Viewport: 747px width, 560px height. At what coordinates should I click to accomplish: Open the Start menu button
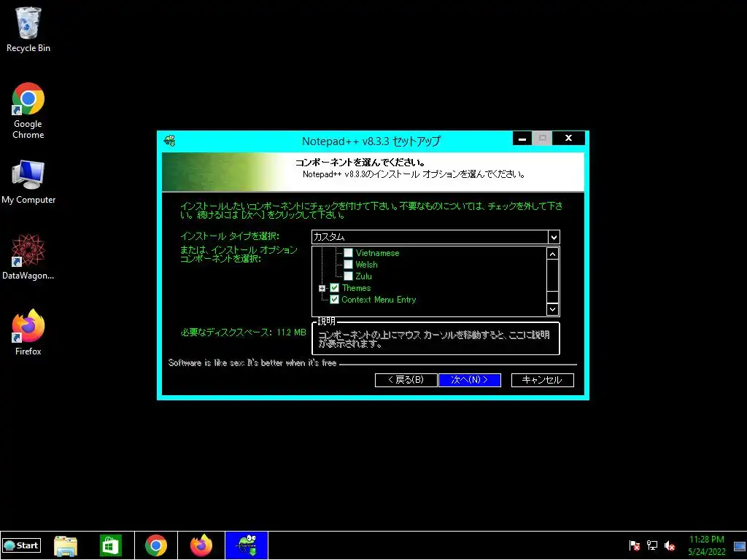[x=21, y=545]
